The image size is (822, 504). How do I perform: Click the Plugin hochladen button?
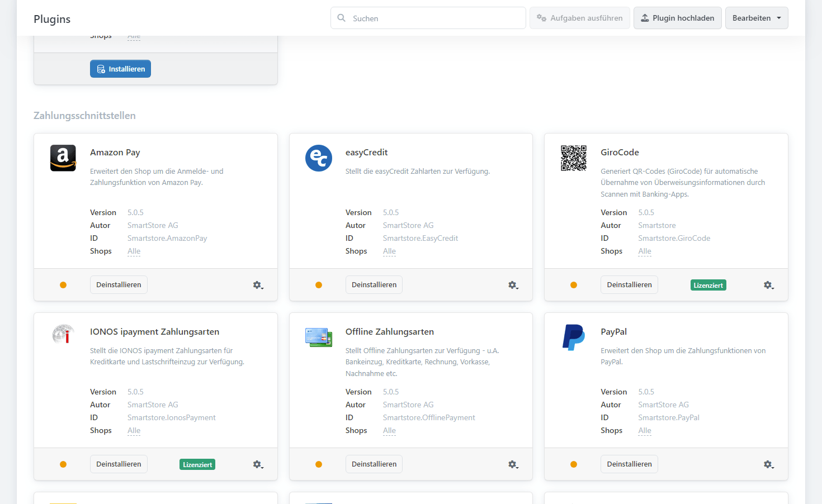point(677,18)
